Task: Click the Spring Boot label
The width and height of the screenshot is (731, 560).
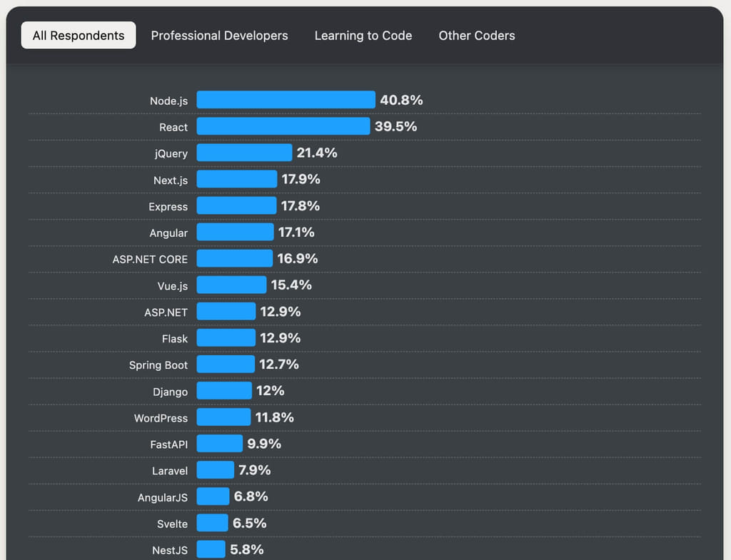Action: point(158,365)
